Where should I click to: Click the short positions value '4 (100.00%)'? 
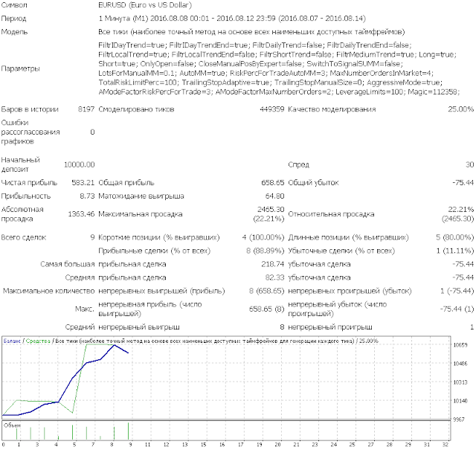point(263,237)
